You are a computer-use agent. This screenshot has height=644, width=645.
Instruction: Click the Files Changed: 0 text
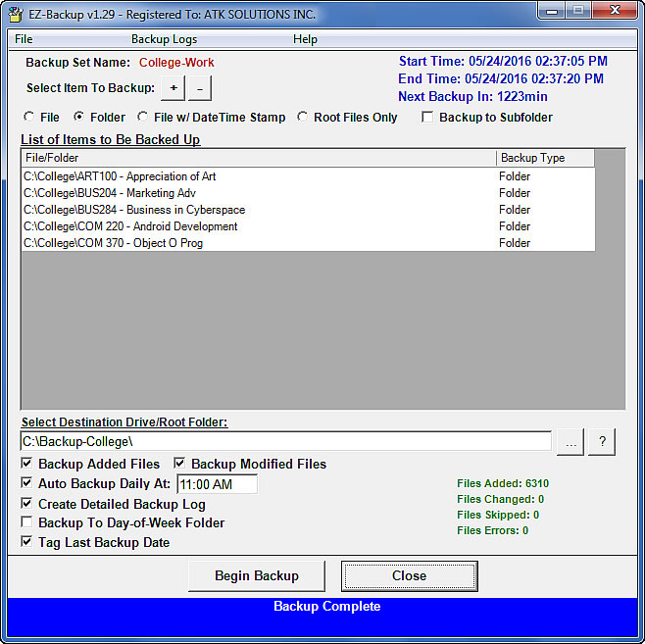click(x=500, y=499)
